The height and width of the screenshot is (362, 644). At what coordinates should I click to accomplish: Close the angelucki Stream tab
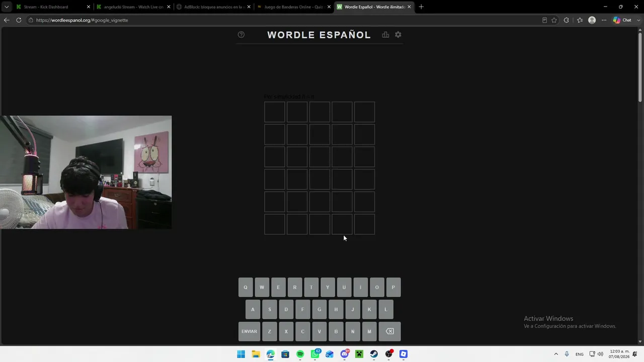click(169, 7)
